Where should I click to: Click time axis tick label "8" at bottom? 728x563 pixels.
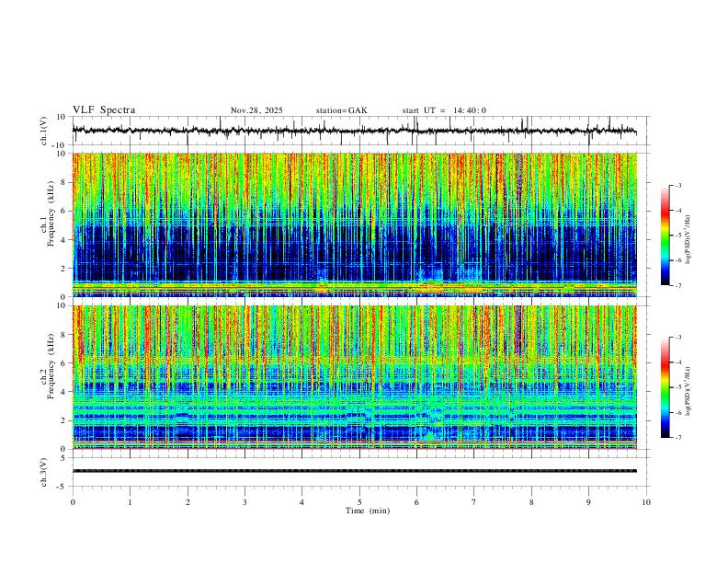[x=531, y=502]
